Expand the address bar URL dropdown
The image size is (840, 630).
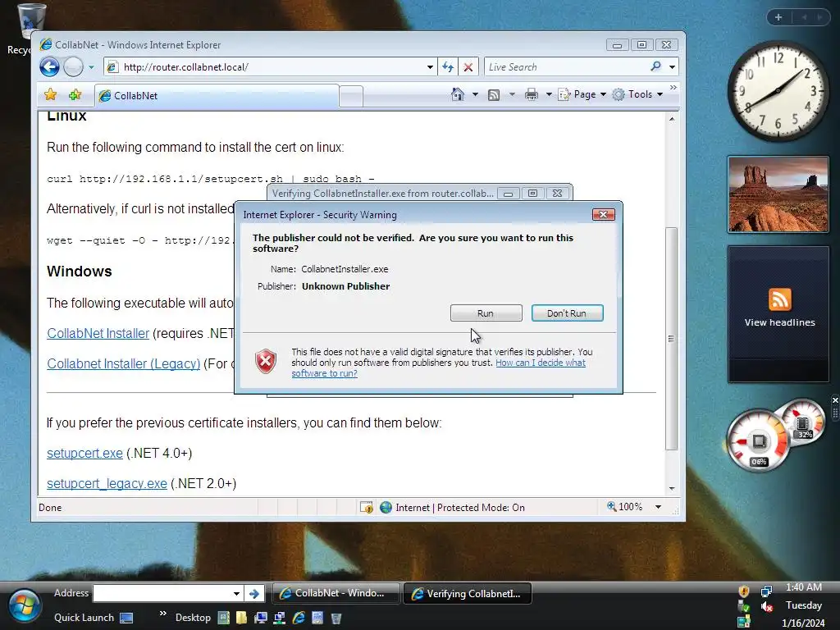pyautogui.click(x=430, y=67)
